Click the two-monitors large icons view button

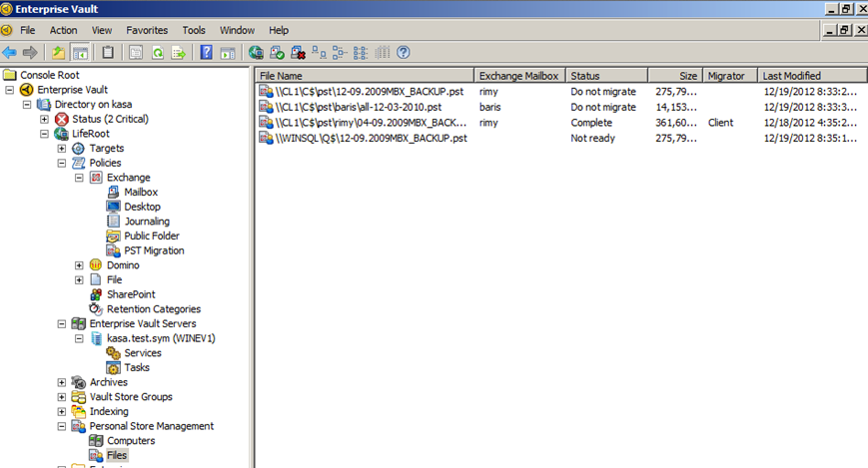coord(319,53)
